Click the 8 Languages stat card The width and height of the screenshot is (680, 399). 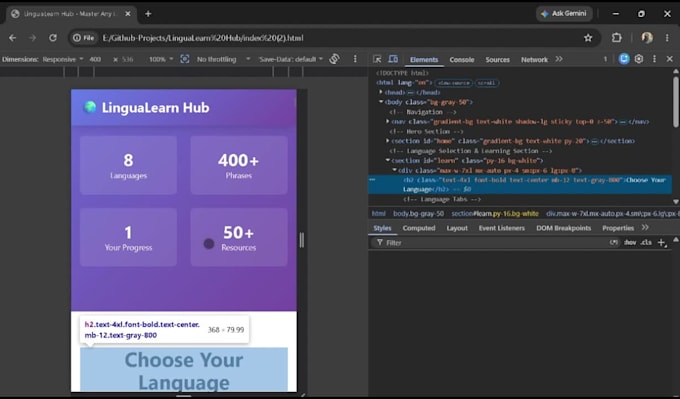pyautogui.click(x=128, y=165)
